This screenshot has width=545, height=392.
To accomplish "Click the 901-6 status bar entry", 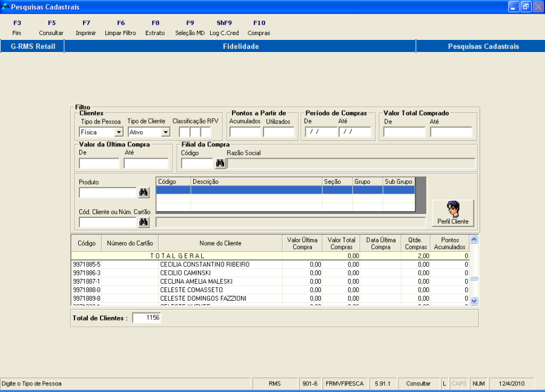I will click(x=309, y=384).
